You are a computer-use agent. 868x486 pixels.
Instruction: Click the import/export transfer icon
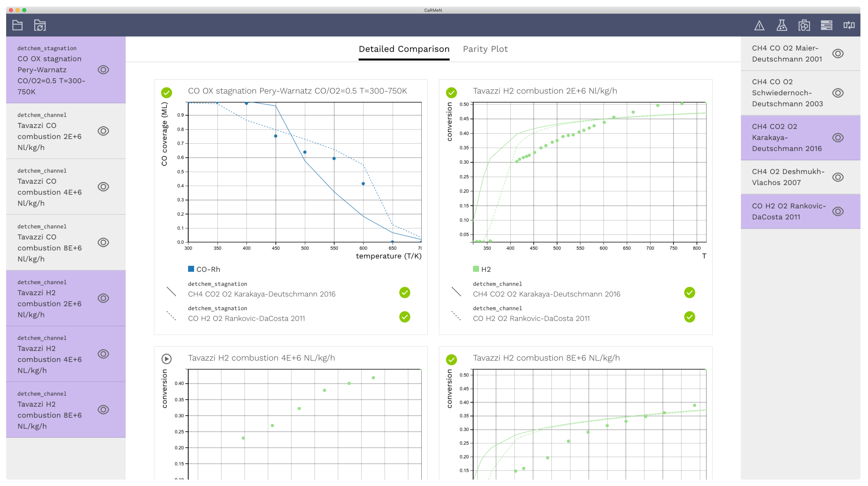(850, 25)
